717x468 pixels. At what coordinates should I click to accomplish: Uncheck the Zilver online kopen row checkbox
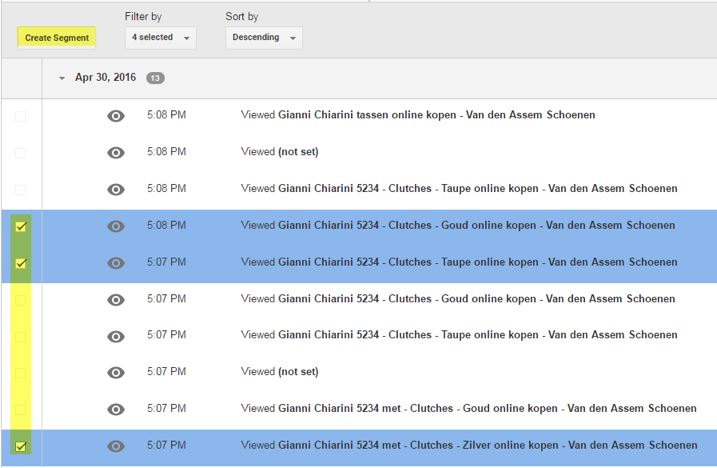coord(21,446)
